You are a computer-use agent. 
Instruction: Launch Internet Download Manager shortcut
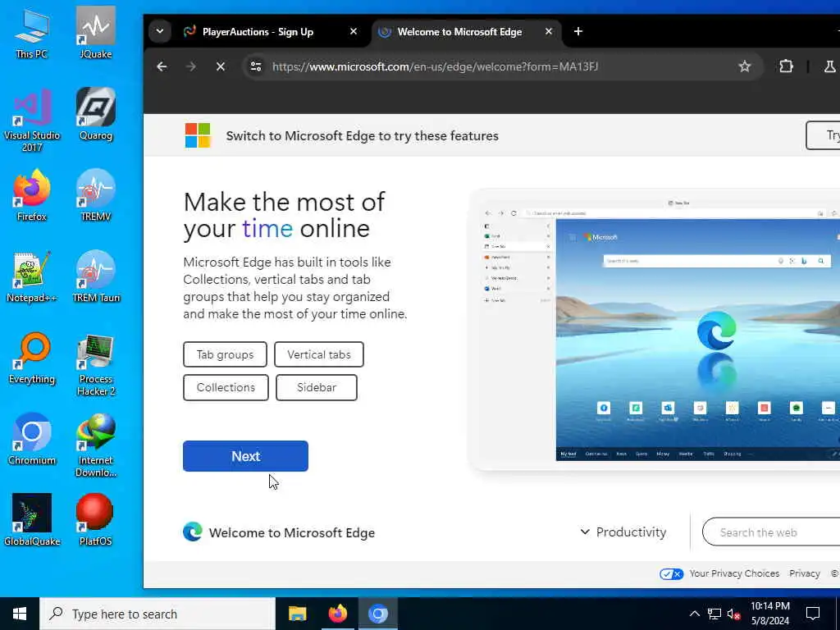coord(95,445)
